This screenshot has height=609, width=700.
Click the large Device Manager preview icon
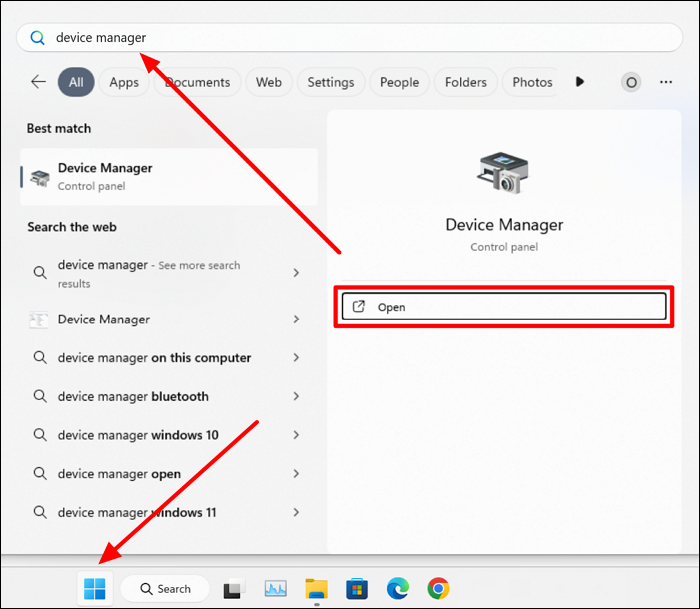coord(504,173)
